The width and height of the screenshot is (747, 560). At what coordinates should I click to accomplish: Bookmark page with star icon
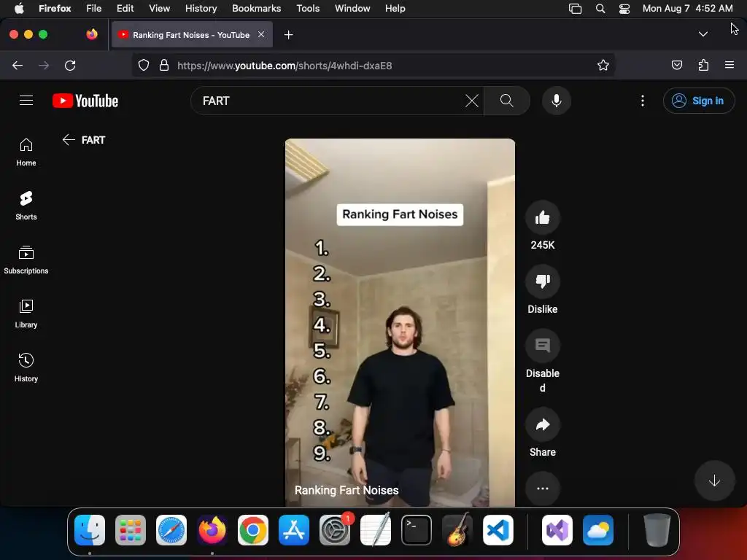coord(603,65)
